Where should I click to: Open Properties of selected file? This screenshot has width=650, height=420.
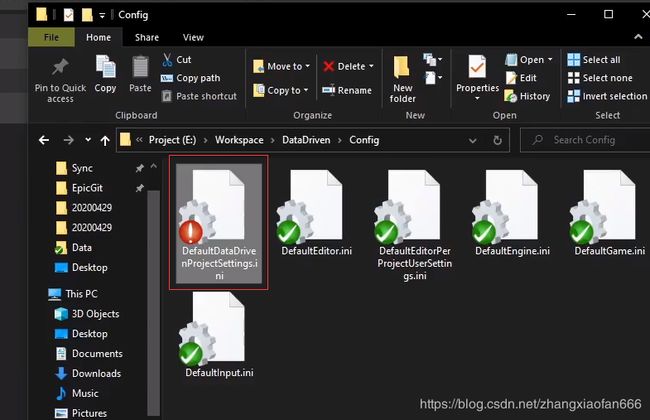[477, 73]
